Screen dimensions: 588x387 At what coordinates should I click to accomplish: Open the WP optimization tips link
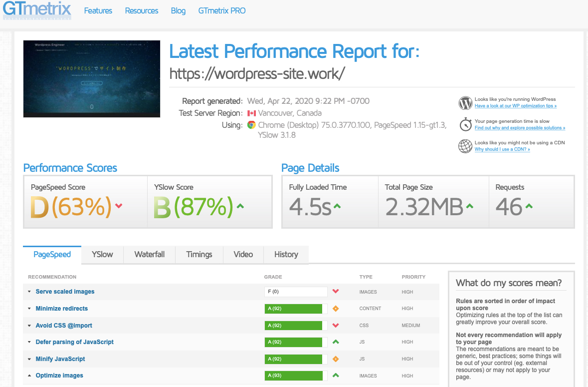(x=515, y=106)
